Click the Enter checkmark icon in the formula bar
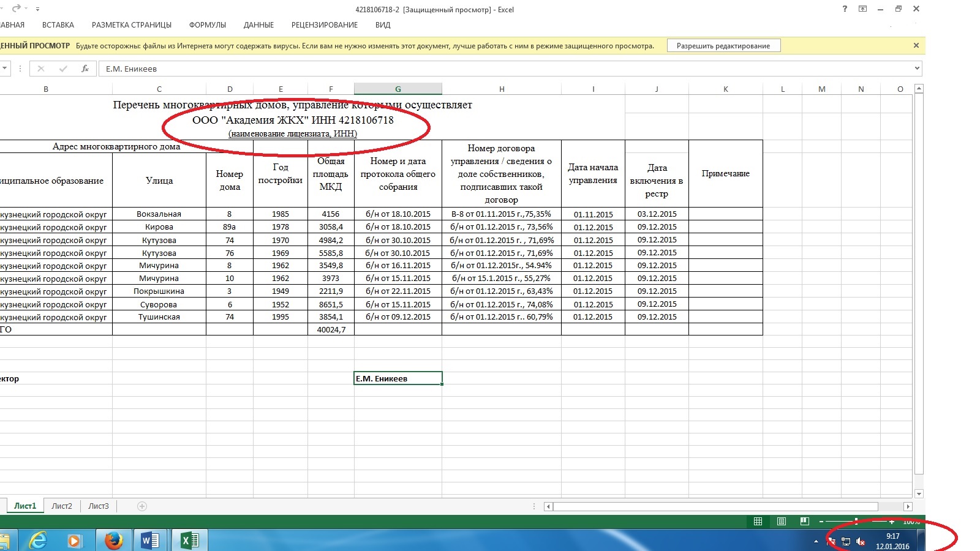 63,69
